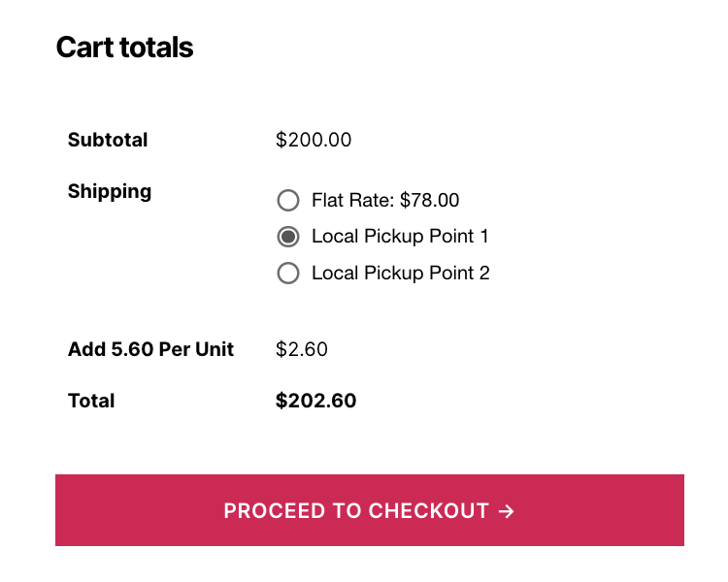
Task: Select the Flat Rate shipping radio button
Action: click(287, 201)
